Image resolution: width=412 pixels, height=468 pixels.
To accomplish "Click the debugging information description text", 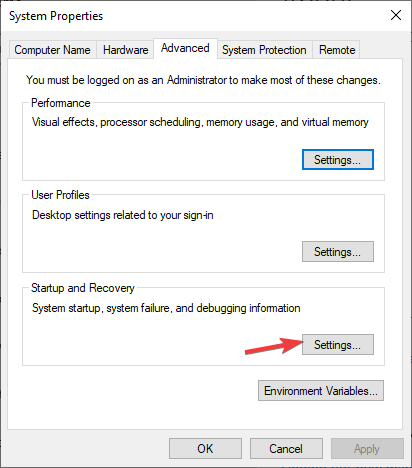I will point(166,308).
